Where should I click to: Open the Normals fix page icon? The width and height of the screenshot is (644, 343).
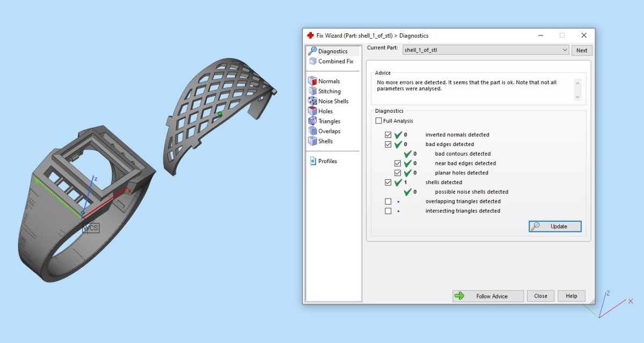pos(312,81)
